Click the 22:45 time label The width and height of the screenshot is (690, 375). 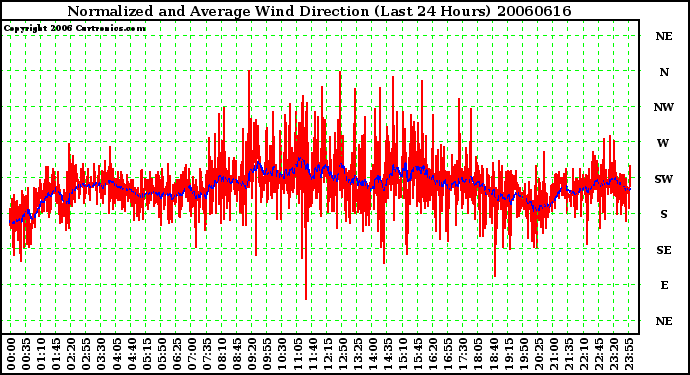[x=599, y=354]
